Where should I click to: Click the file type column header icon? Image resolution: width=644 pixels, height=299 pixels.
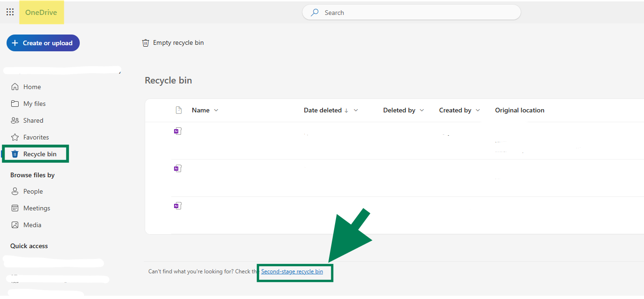(x=178, y=110)
